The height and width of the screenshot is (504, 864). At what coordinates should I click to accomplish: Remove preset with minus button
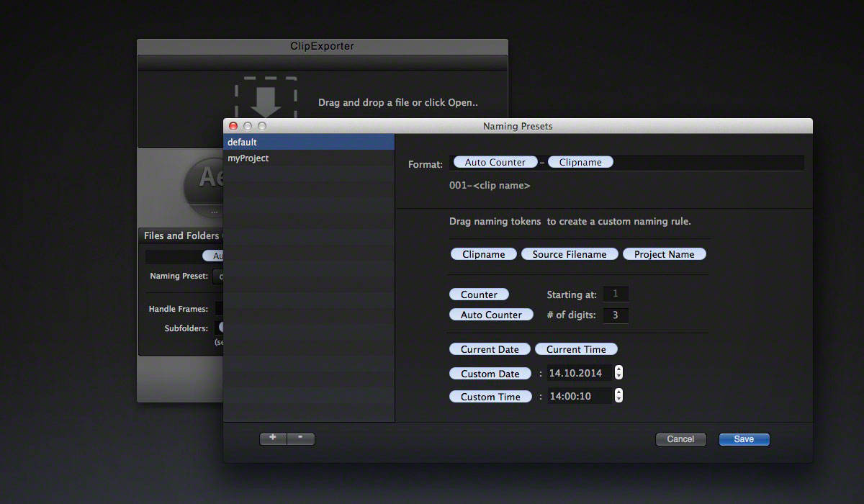(x=301, y=438)
